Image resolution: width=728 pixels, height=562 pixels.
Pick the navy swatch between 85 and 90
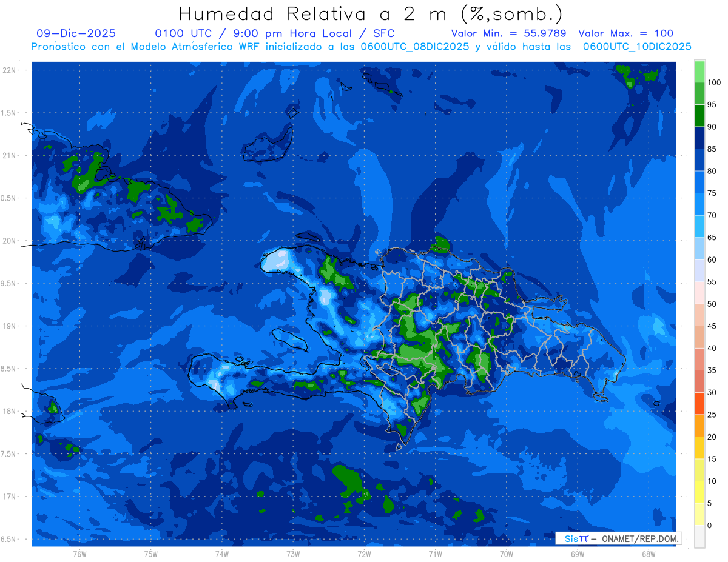point(699,138)
